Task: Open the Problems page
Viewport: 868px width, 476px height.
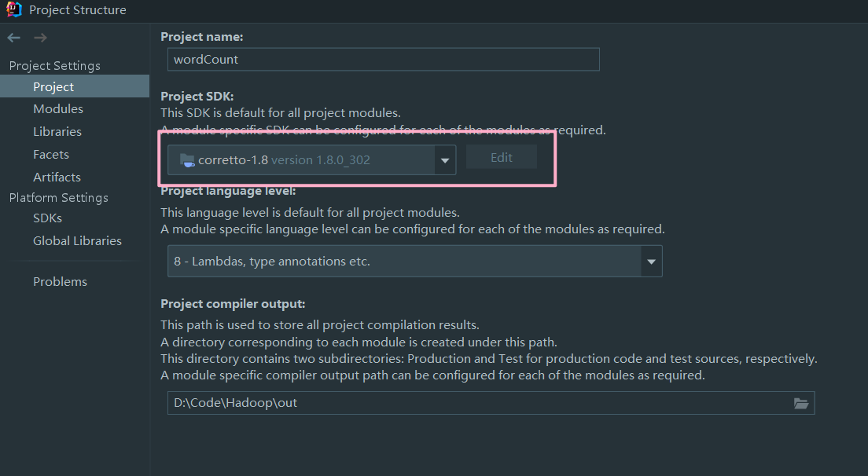Action: pyautogui.click(x=60, y=281)
